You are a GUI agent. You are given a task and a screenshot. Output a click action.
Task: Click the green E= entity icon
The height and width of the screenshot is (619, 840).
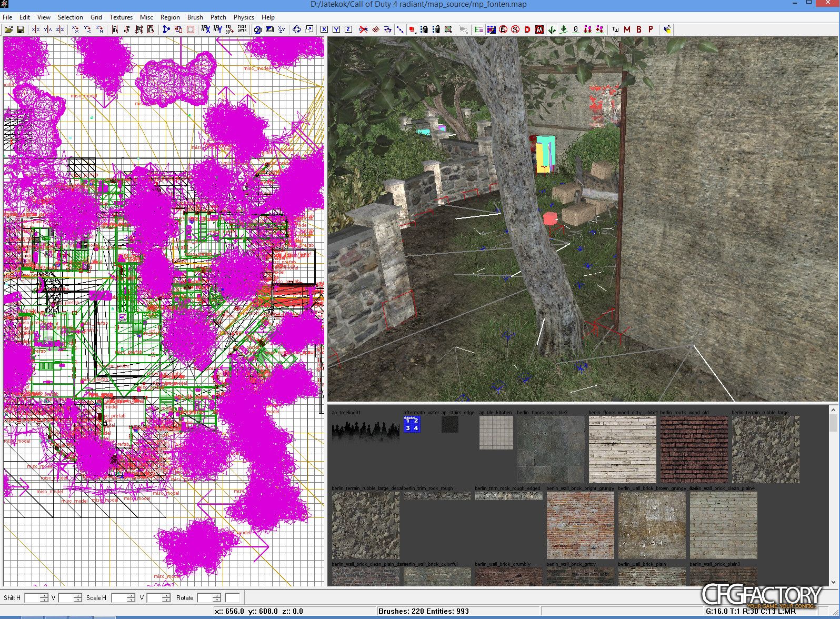(479, 29)
